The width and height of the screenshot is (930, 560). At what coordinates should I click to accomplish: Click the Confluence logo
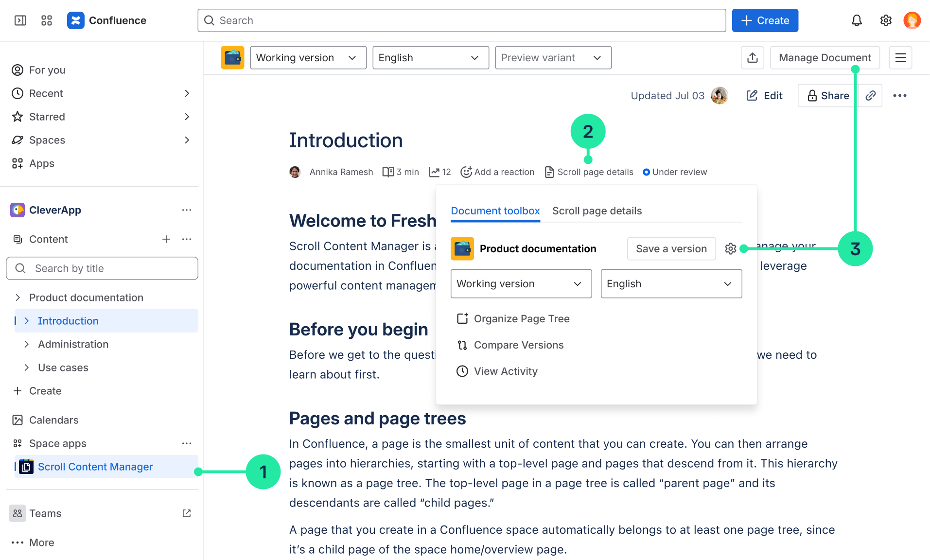pyautogui.click(x=76, y=20)
